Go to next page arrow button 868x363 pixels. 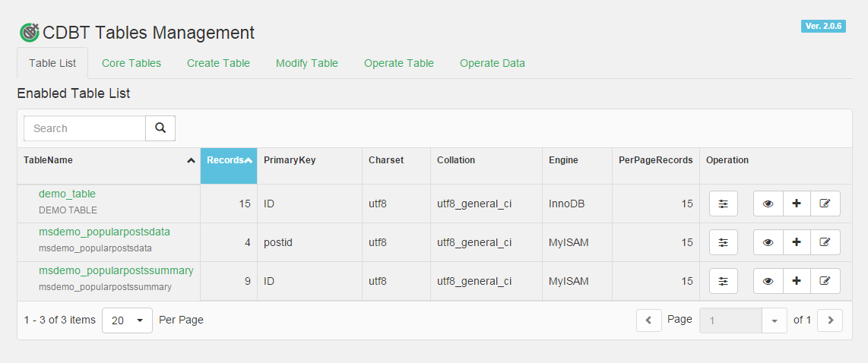[x=830, y=320]
